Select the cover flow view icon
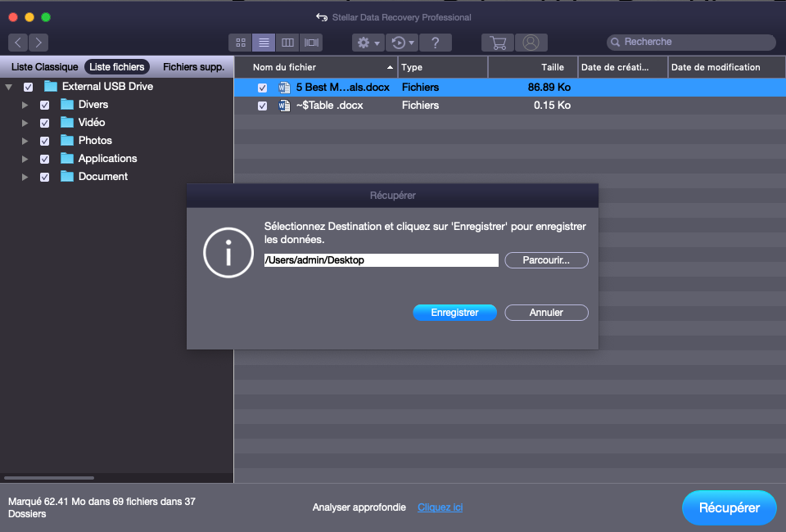Image resolution: width=786 pixels, height=532 pixels. (x=311, y=43)
